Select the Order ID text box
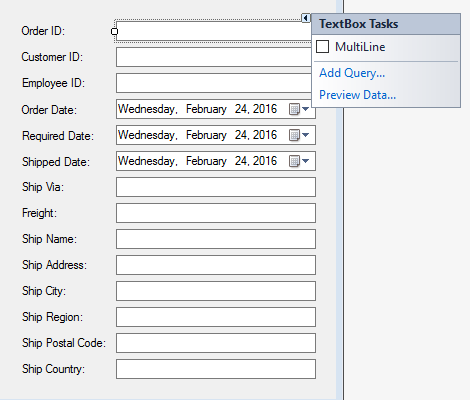Image resolution: width=470 pixels, height=400 pixels. coord(214,31)
